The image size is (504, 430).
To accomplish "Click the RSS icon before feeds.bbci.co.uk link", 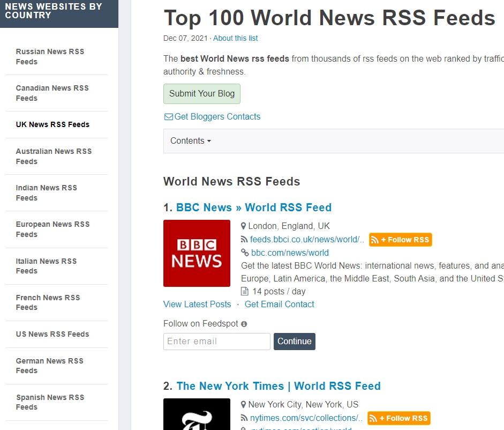I will coord(244,240).
